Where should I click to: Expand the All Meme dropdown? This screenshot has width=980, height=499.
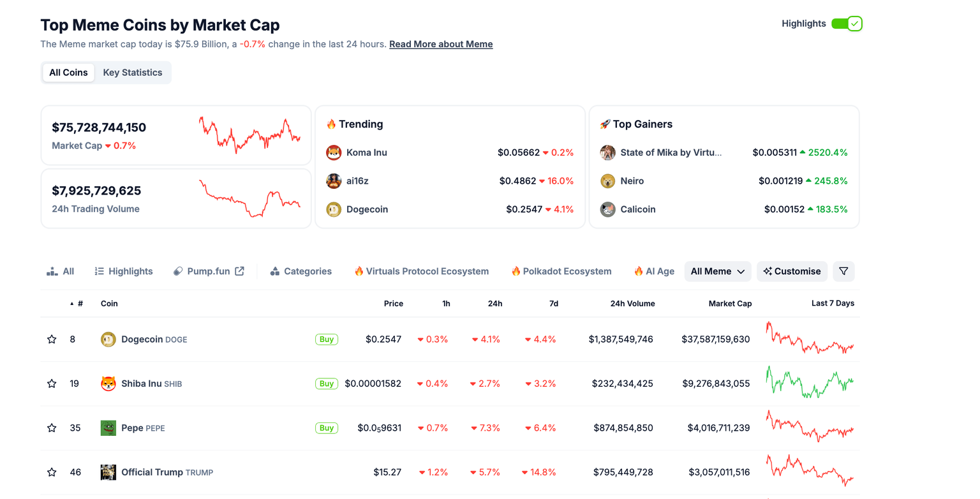(x=718, y=271)
